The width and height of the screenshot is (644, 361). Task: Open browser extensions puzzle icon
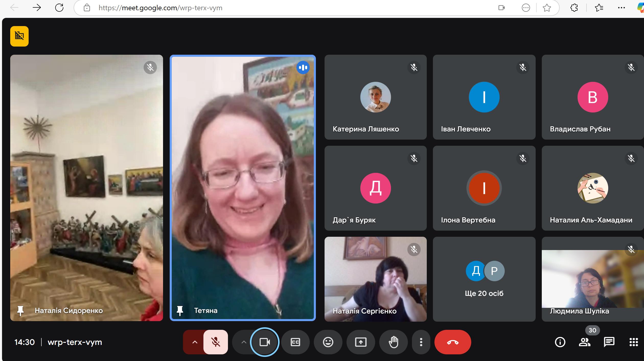[x=574, y=8]
